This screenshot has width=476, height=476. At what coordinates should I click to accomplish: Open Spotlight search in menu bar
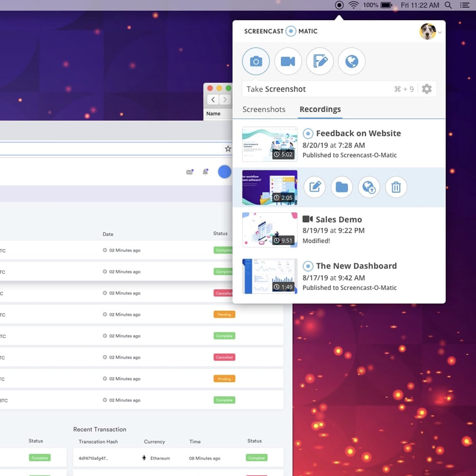(x=448, y=5)
